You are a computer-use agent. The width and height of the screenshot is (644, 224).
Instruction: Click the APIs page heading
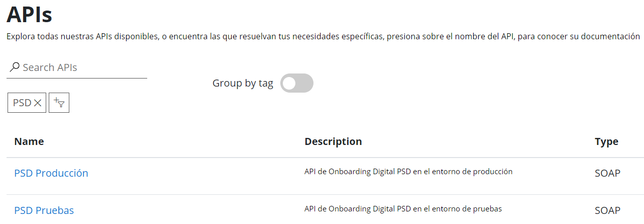pyautogui.click(x=30, y=15)
